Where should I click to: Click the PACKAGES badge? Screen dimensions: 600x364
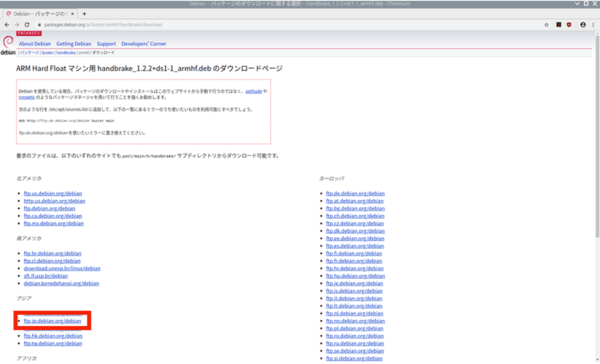[x=29, y=33]
